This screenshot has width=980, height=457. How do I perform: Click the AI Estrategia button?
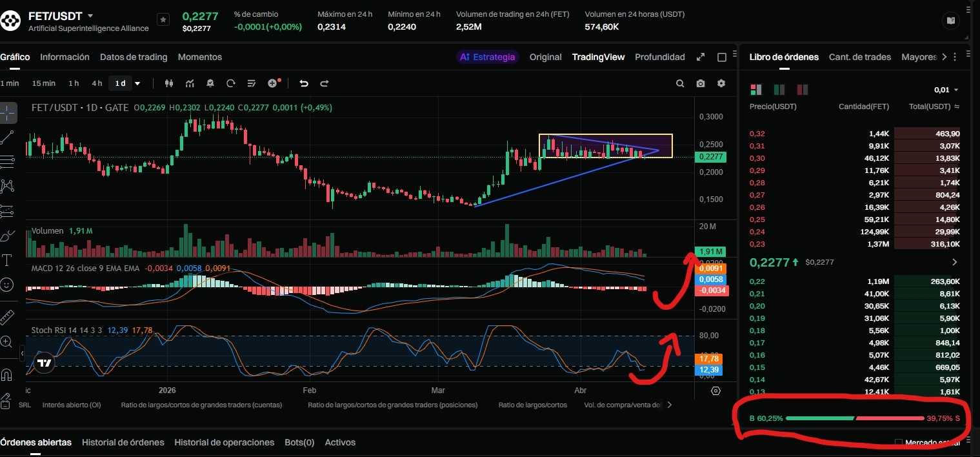point(488,57)
